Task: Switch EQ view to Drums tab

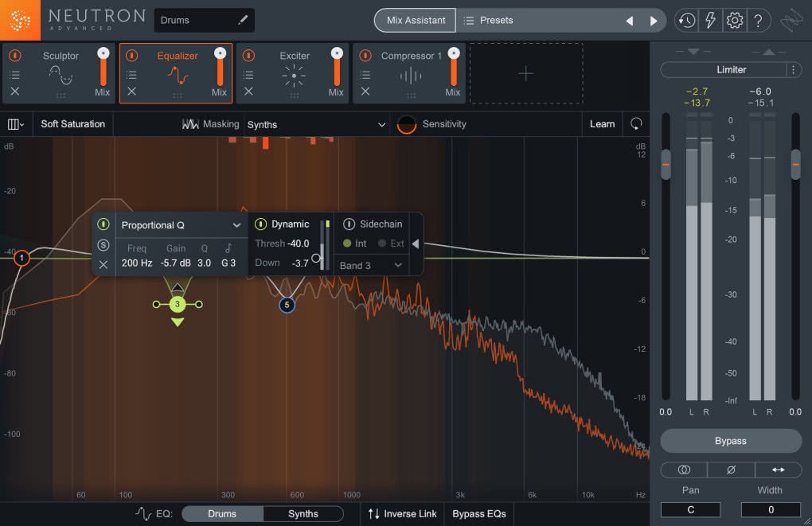Action: click(x=222, y=513)
